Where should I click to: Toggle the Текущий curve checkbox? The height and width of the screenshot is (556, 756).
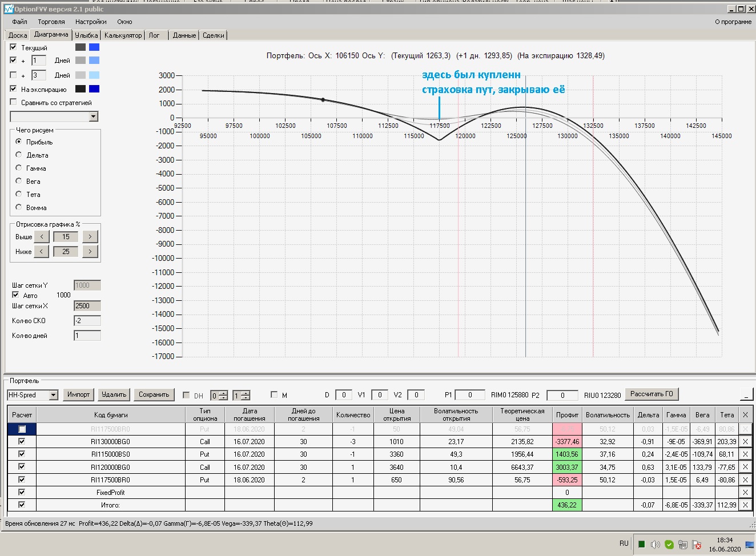pyautogui.click(x=13, y=47)
